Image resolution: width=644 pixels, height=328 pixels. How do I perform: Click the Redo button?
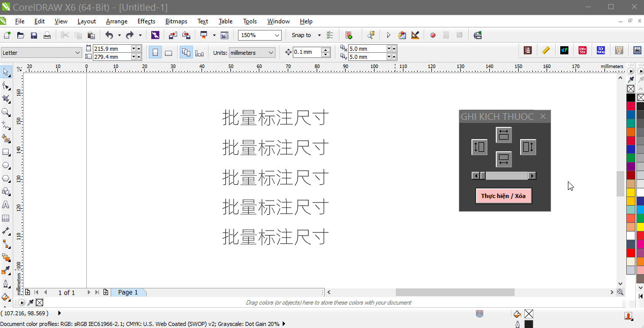130,35
